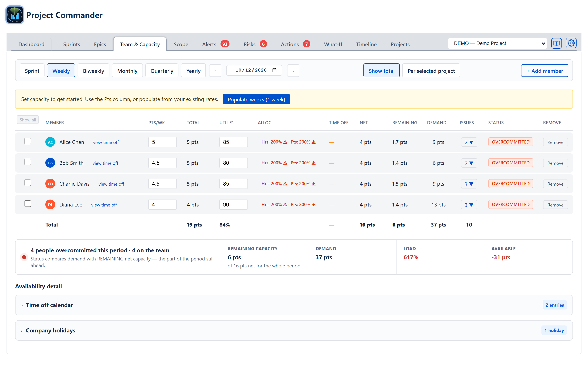The image size is (588, 368).
Task: Click the Actions 7 badge
Action: click(x=306, y=44)
